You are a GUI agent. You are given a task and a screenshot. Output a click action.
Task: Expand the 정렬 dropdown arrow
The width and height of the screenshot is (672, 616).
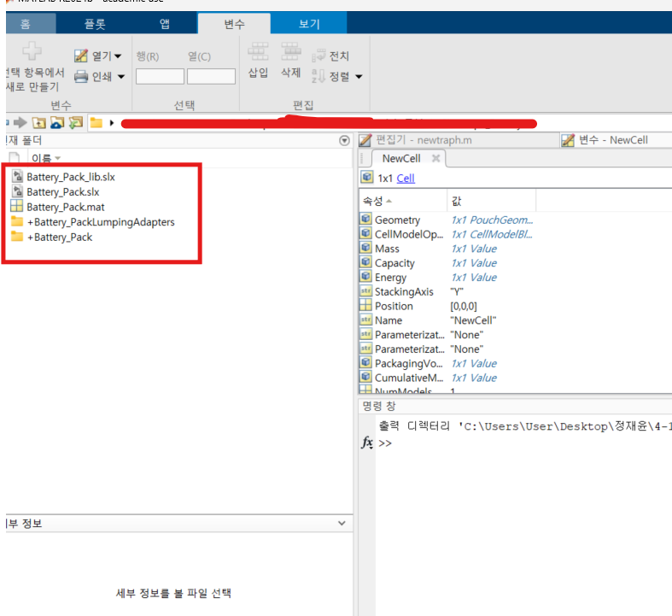(359, 77)
